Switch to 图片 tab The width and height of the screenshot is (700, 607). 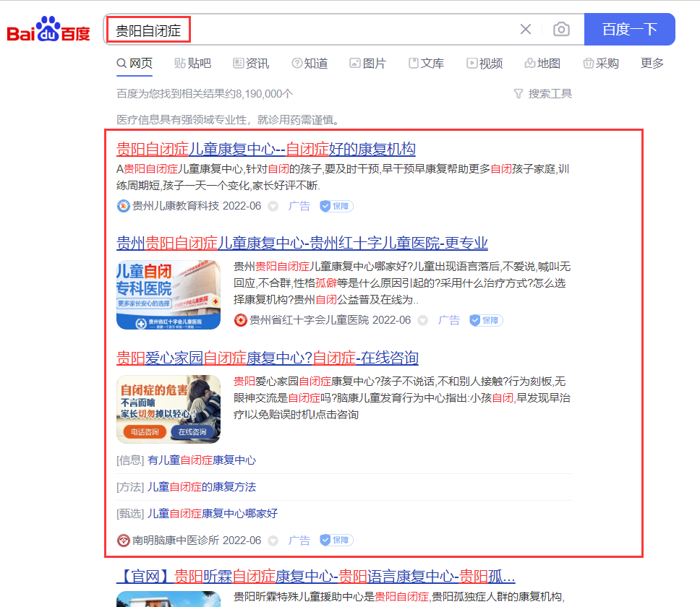click(367, 64)
